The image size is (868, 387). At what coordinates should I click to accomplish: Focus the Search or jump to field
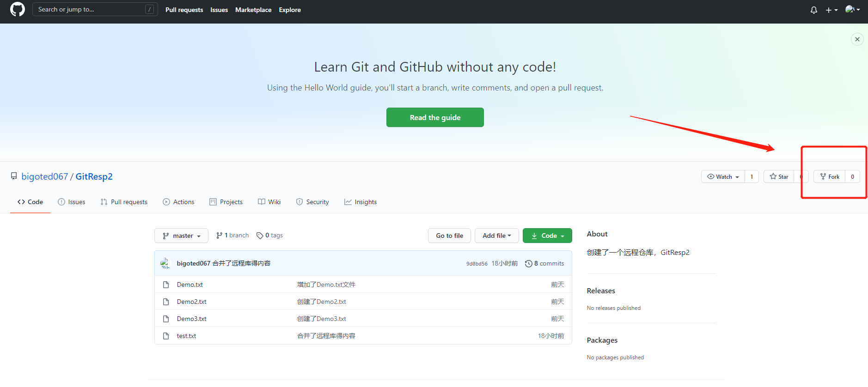tap(95, 9)
